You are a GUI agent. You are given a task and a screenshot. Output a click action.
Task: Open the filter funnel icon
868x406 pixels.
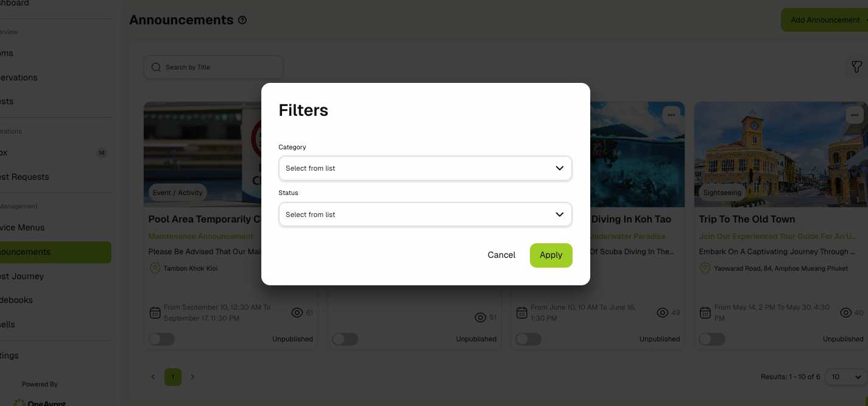tap(856, 67)
